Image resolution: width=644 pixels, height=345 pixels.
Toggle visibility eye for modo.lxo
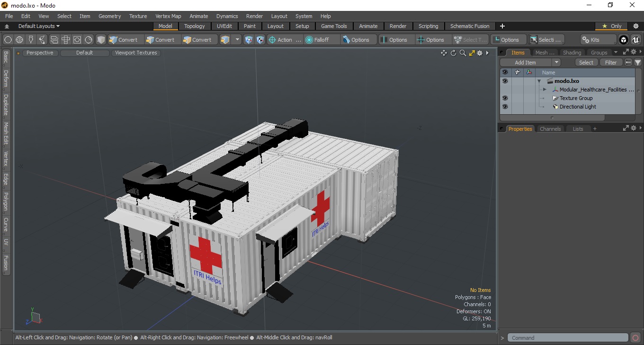click(505, 81)
